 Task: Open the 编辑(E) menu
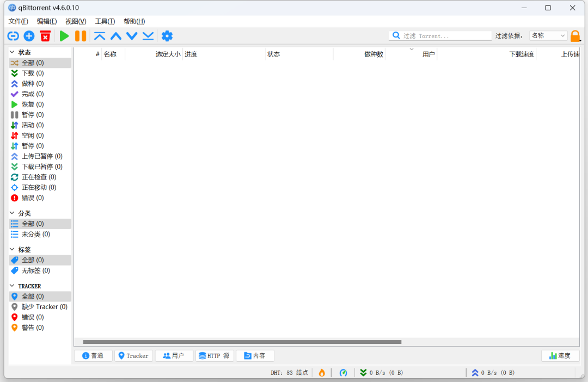pyautogui.click(x=47, y=21)
